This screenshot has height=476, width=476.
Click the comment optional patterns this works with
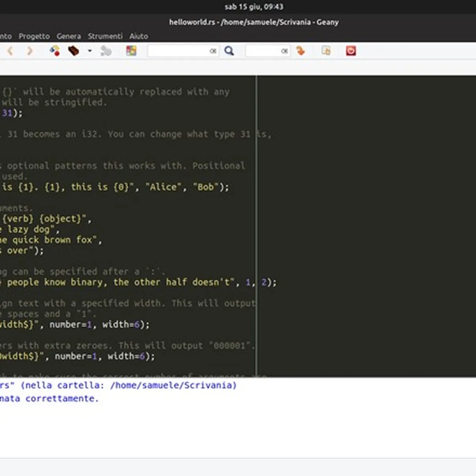pos(123,166)
